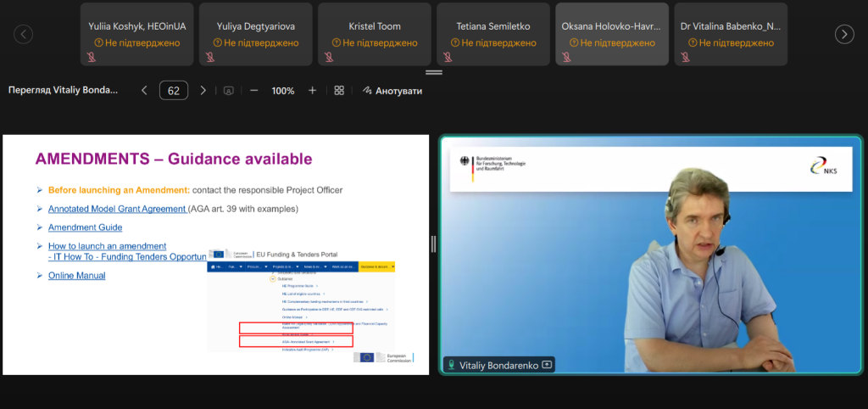Go to next slide with right chevron
Screen dimensions: 868x409
click(x=203, y=90)
